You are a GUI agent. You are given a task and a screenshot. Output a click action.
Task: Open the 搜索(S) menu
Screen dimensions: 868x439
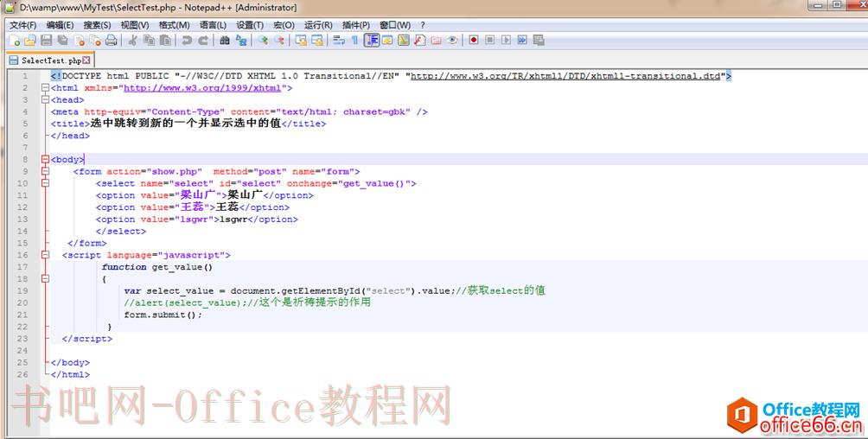(x=97, y=25)
